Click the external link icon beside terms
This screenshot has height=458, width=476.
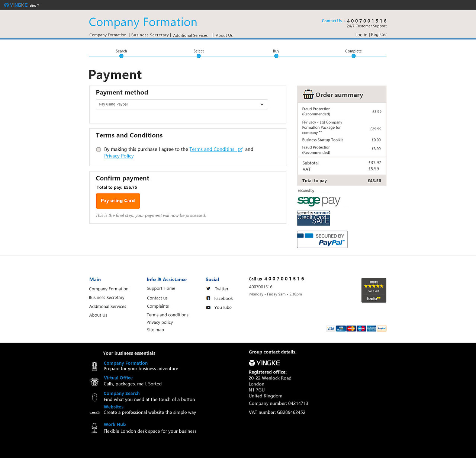tap(240, 150)
